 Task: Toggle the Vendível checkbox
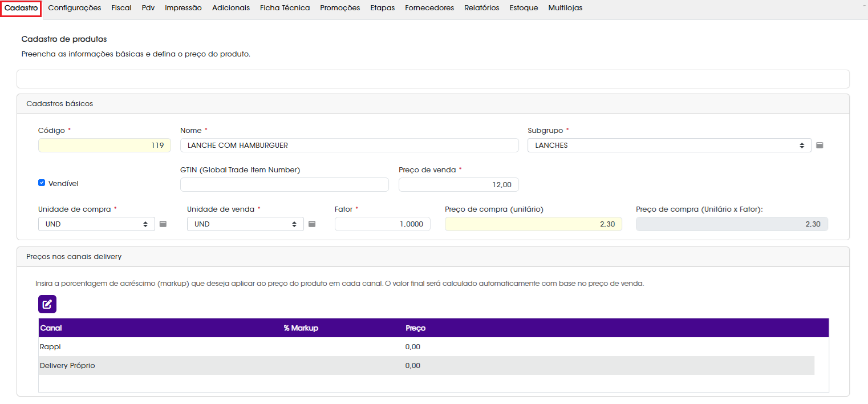[x=42, y=183]
